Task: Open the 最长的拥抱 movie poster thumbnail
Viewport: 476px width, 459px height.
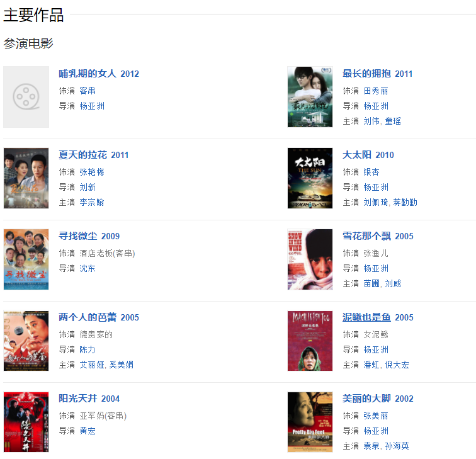Action: (310, 97)
